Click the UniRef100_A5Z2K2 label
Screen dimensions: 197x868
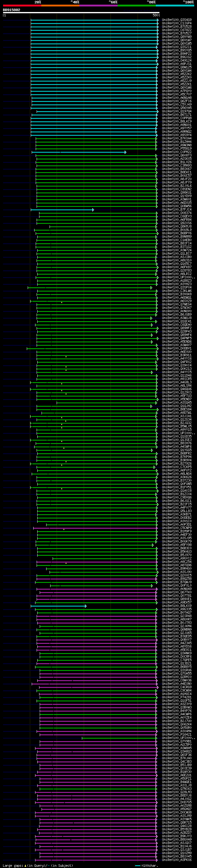pyautogui.click(x=176, y=74)
